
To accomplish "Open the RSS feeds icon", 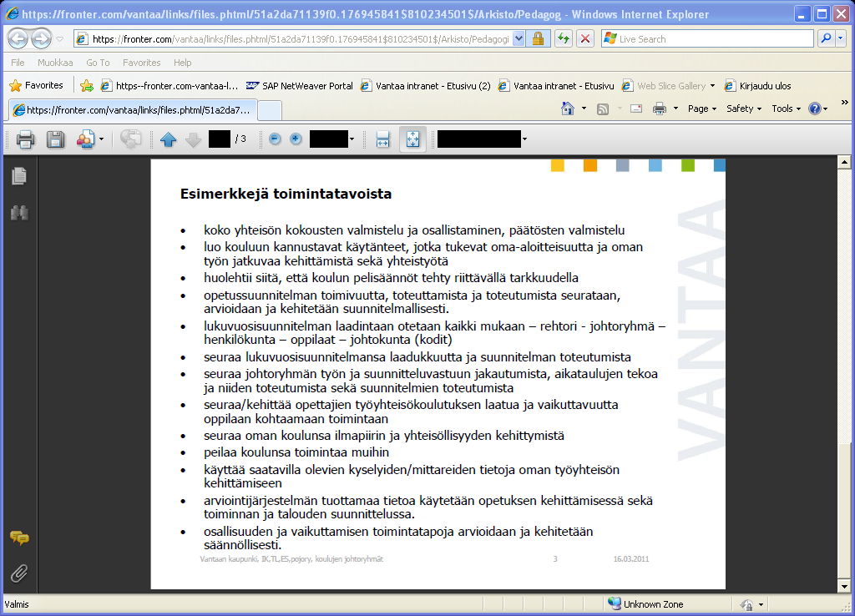I will 603,109.
